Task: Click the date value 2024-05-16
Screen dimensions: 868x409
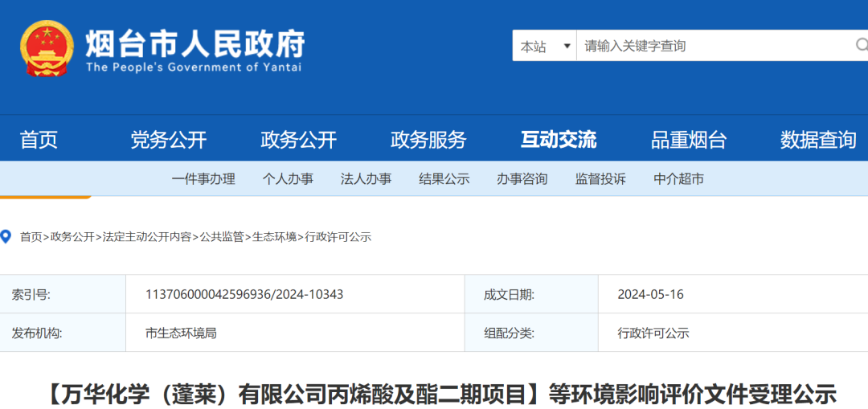Action: (651, 294)
